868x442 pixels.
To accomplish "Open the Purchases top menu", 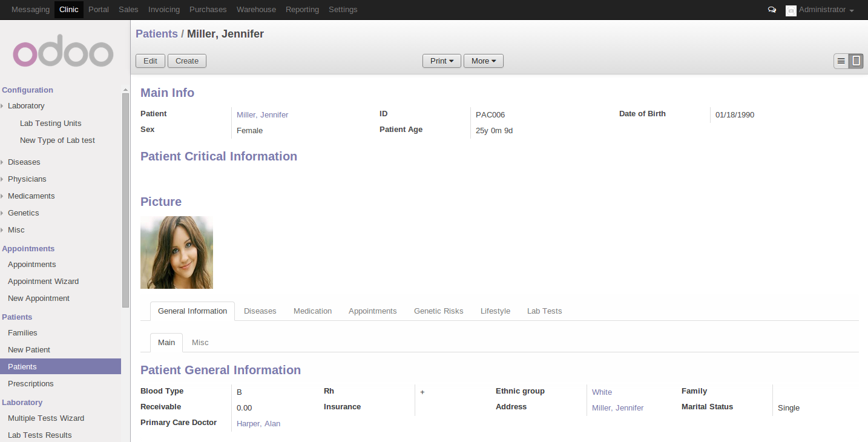I will pyautogui.click(x=208, y=10).
